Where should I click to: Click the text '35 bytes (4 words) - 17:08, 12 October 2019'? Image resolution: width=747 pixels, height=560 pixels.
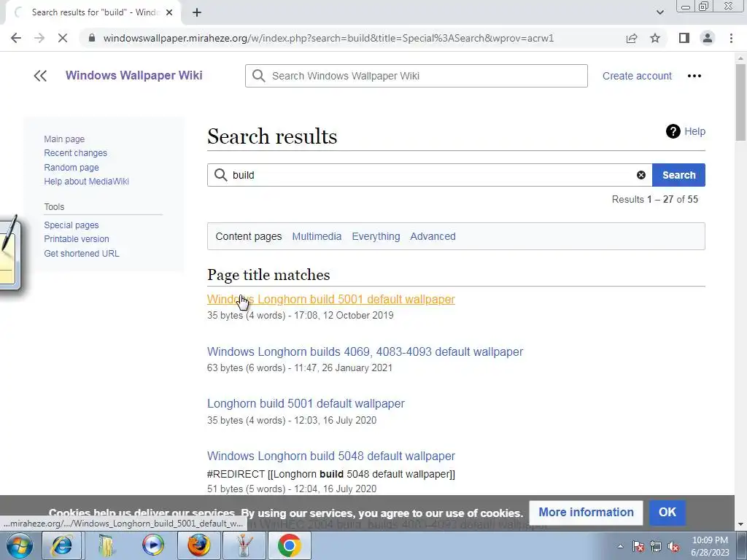tap(300, 315)
